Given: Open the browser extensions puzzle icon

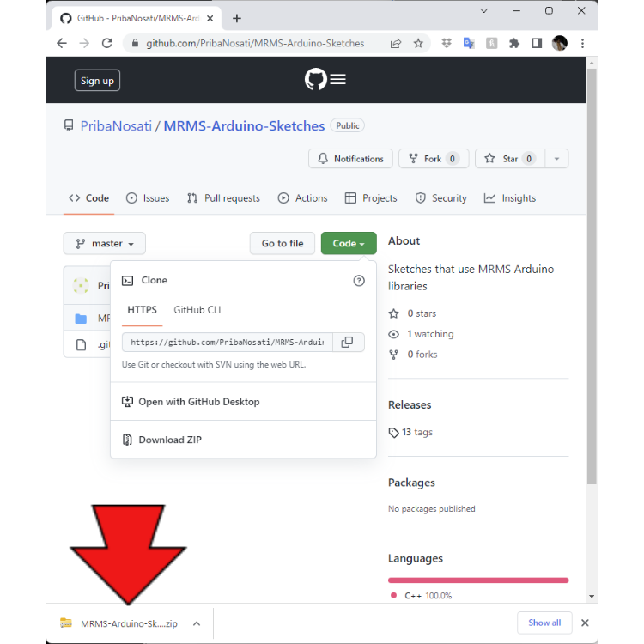Looking at the screenshot, I should (x=514, y=43).
